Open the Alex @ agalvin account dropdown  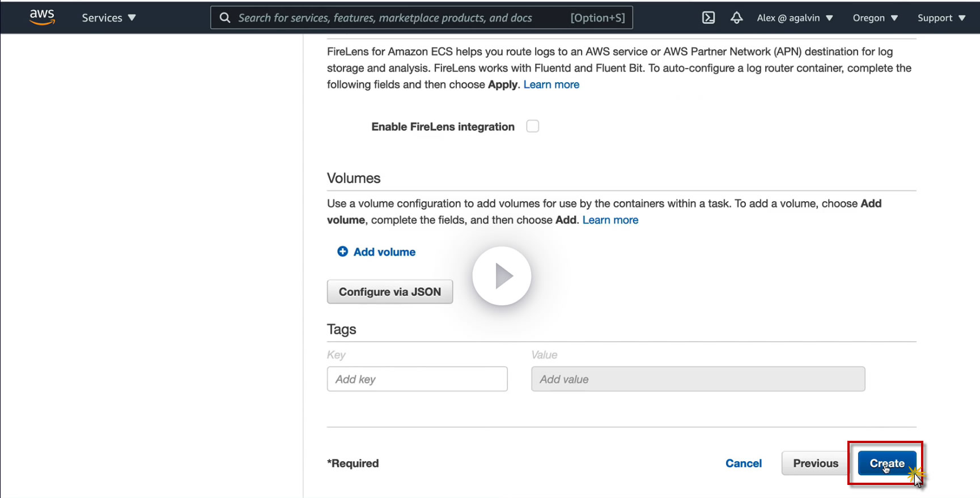click(x=795, y=18)
